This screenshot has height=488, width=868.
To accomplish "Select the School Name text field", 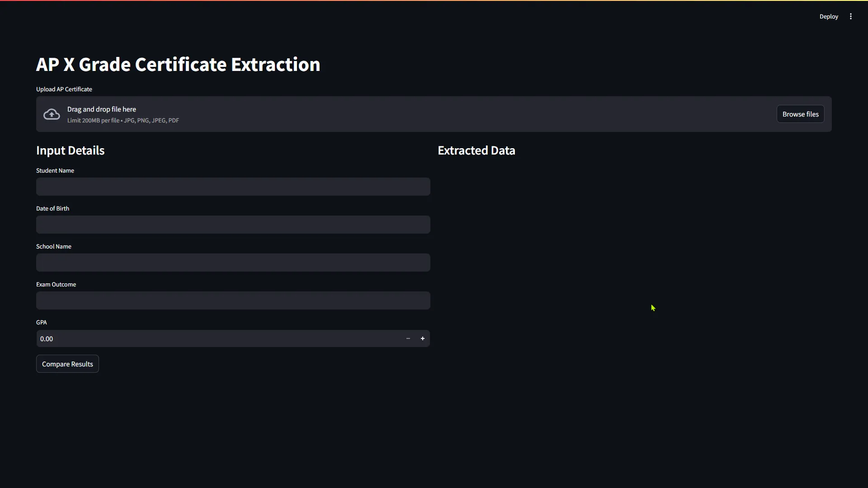I will (233, 263).
